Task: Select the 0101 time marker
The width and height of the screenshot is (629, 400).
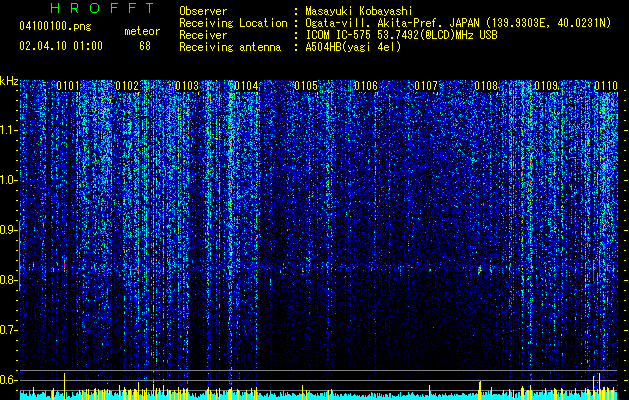Action: point(68,86)
